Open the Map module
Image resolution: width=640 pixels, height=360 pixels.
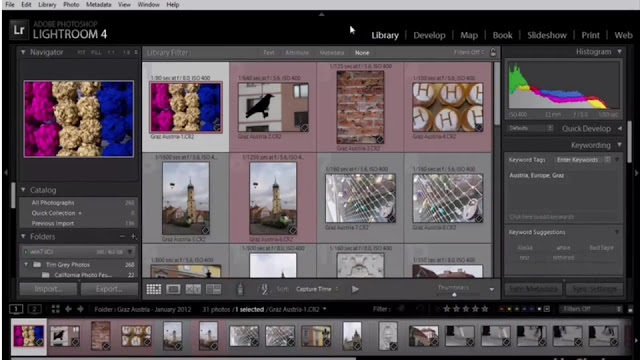click(469, 35)
